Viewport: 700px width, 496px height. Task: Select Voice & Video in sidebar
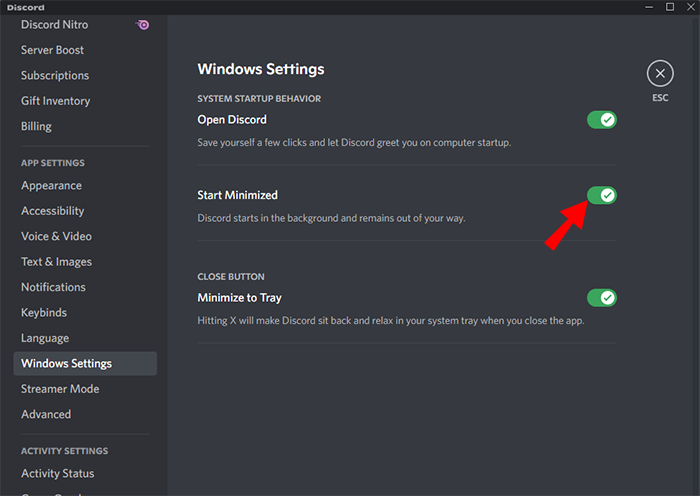tap(56, 236)
